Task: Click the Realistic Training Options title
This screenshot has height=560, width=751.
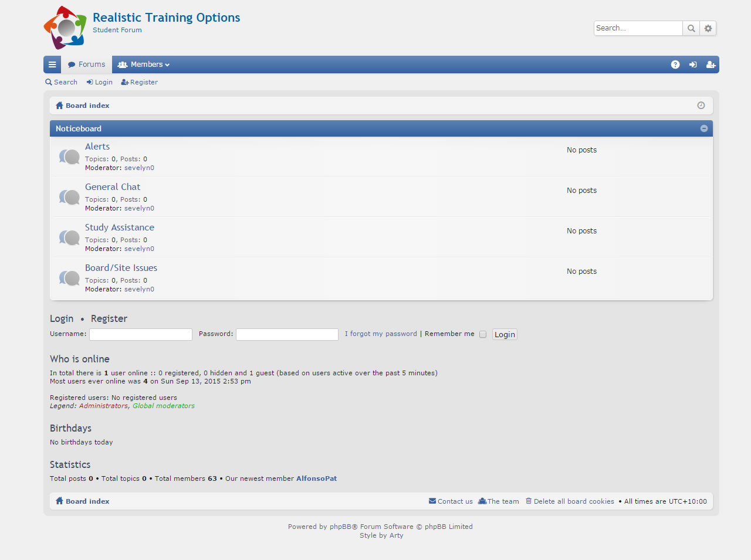Action: click(167, 18)
